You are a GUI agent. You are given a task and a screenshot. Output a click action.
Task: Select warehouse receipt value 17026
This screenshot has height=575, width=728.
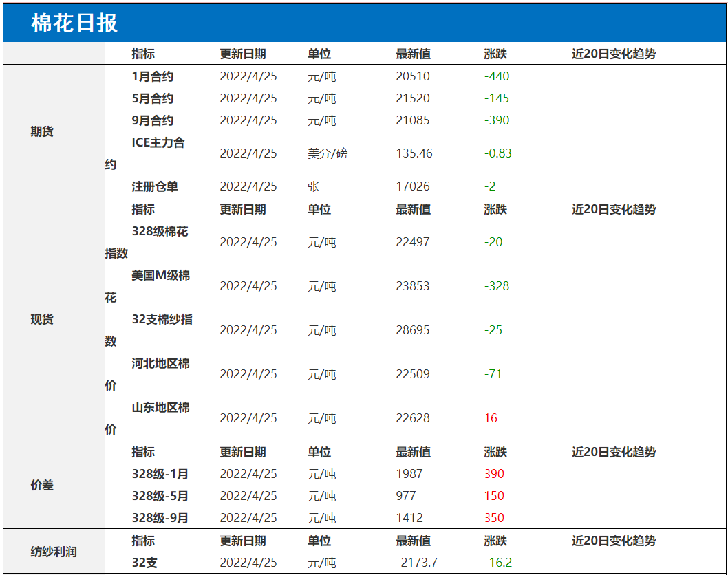(x=413, y=186)
